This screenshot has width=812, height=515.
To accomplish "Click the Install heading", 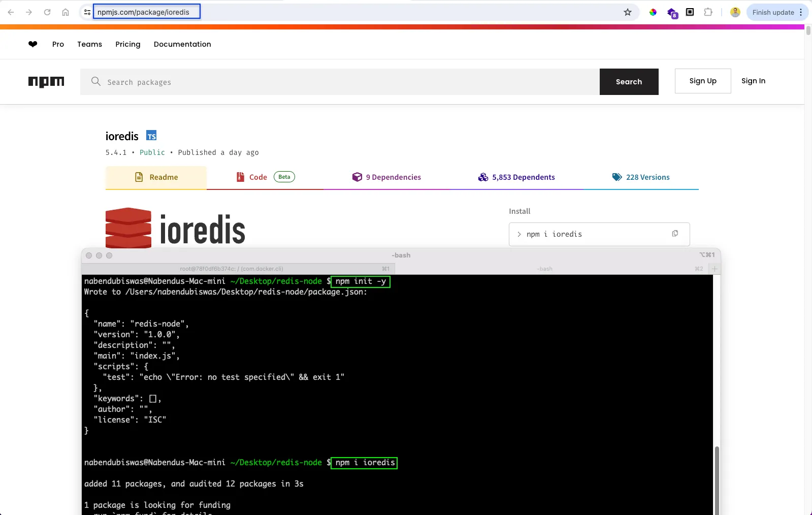I will [519, 211].
